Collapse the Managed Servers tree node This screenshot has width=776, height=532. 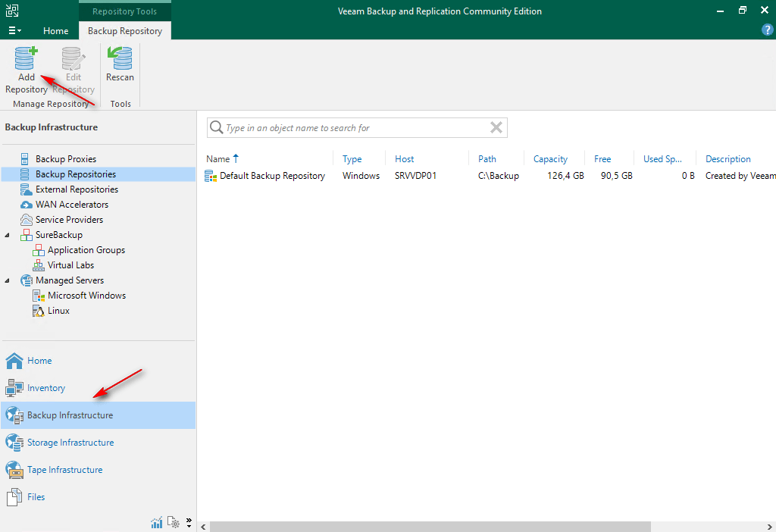click(8, 280)
